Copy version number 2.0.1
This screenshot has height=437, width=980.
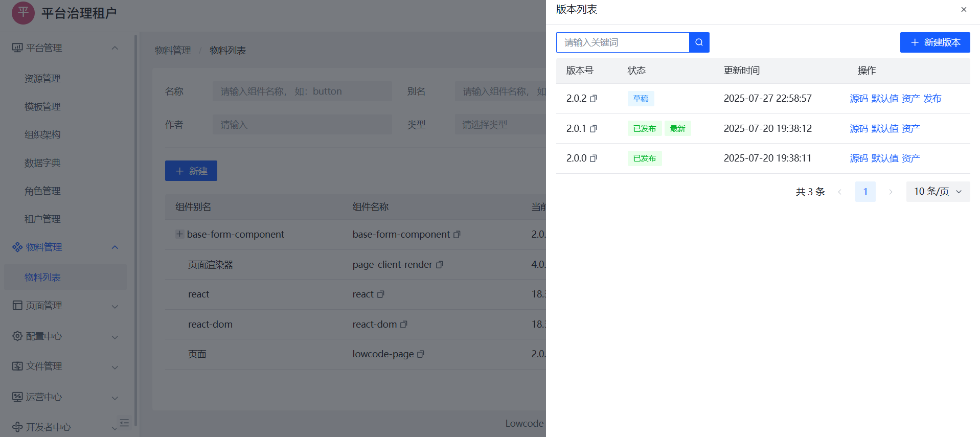tap(594, 129)
